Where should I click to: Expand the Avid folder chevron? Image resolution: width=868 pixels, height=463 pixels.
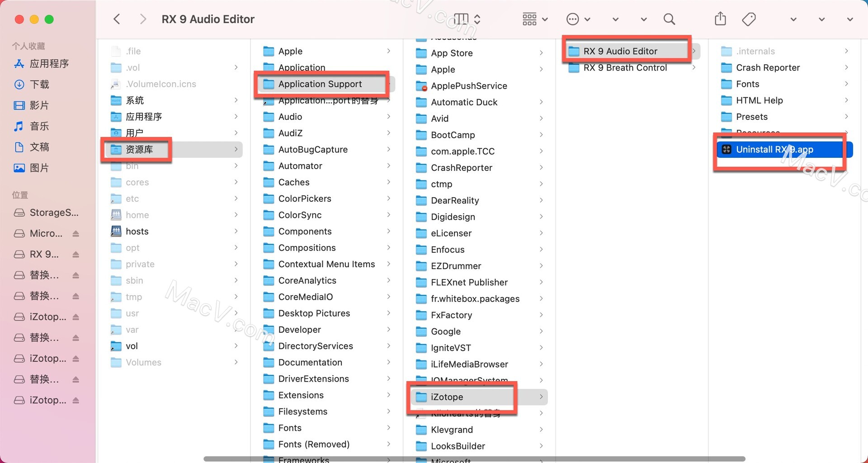click(541, 118)
